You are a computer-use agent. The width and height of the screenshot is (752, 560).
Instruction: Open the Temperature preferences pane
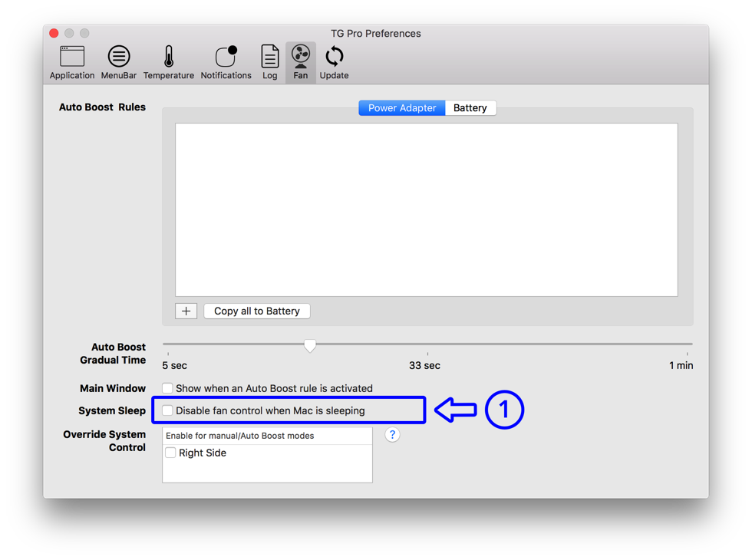[x=168, y=63]
